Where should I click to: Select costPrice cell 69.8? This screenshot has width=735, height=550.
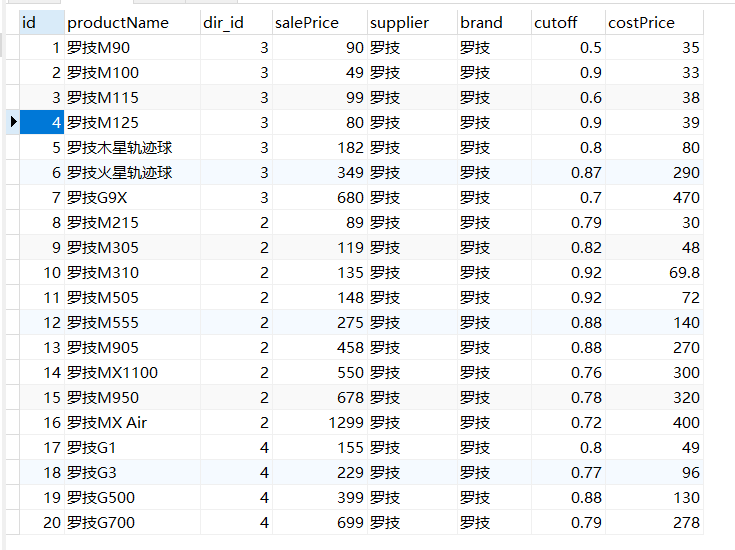coord(654,272)
